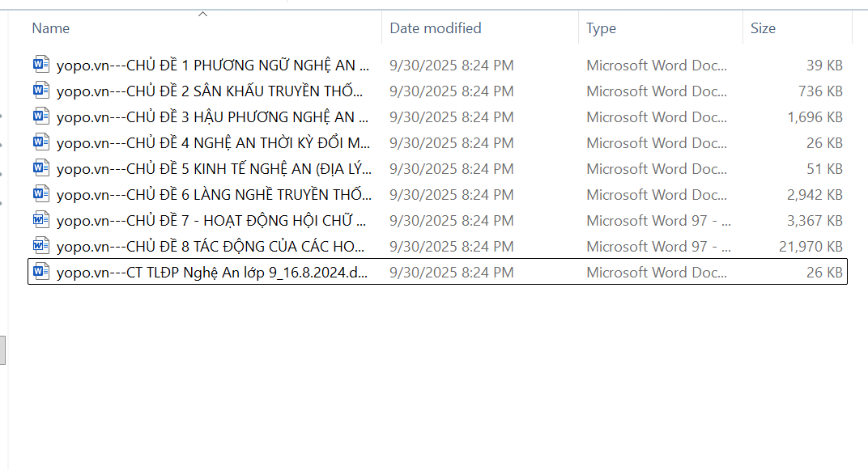Sort files by the Name column header
This screenshot has height=470, width=868.
click(51, 28)
